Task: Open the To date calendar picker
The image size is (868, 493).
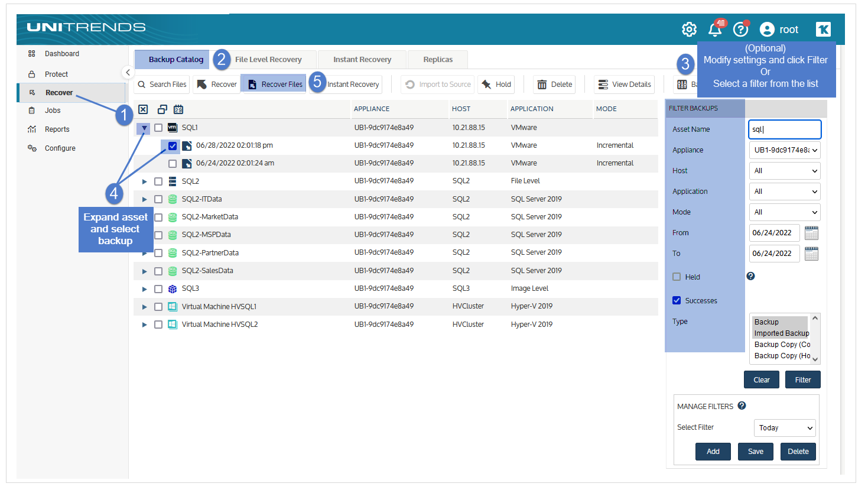Action: pos(811,254)
